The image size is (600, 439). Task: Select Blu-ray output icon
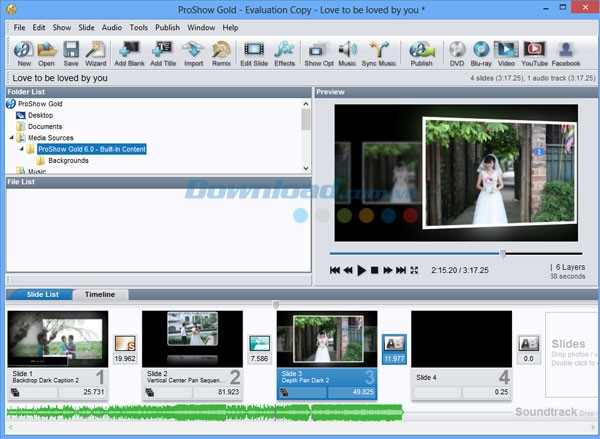click(x=481, y=53)
